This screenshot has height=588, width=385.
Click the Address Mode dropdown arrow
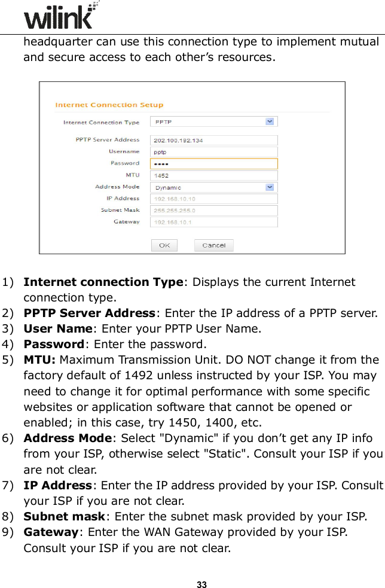click(x=268, y=187)
